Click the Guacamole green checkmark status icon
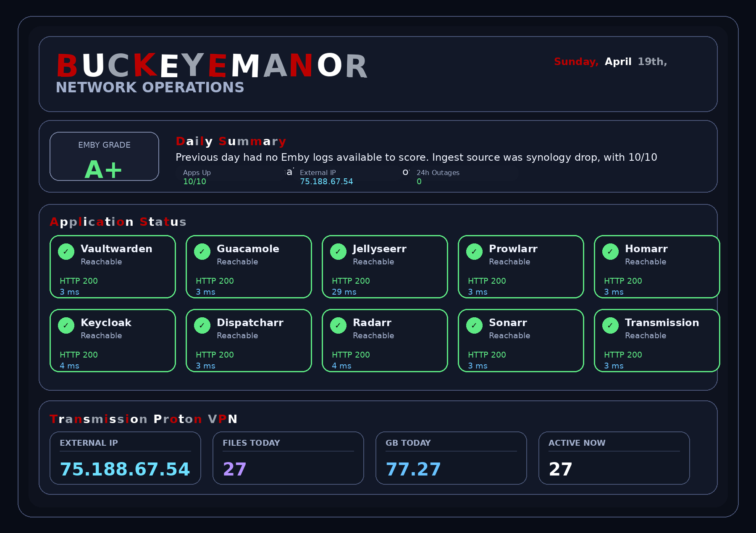Viewport: 756px width, 533px height. point(202,252)
